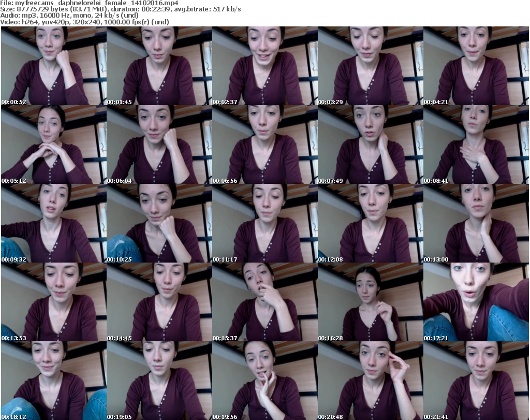Open the frame at 00:05:12
This screenshot has height=420, width=530.
[54, 144]
